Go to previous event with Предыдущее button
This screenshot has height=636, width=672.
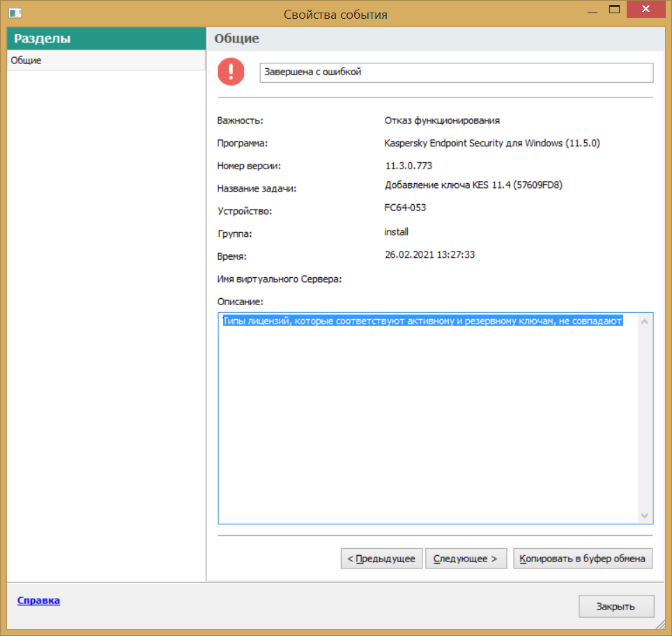381,559
